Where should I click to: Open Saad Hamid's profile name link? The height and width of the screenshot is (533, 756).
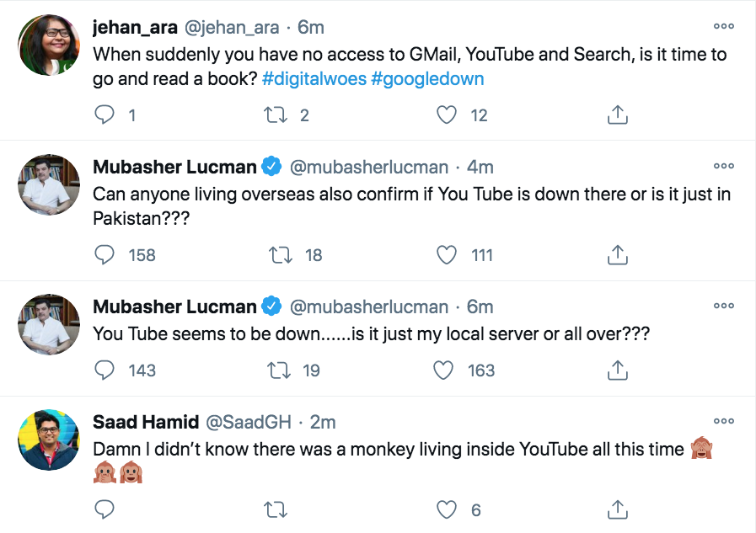(146, 422)
